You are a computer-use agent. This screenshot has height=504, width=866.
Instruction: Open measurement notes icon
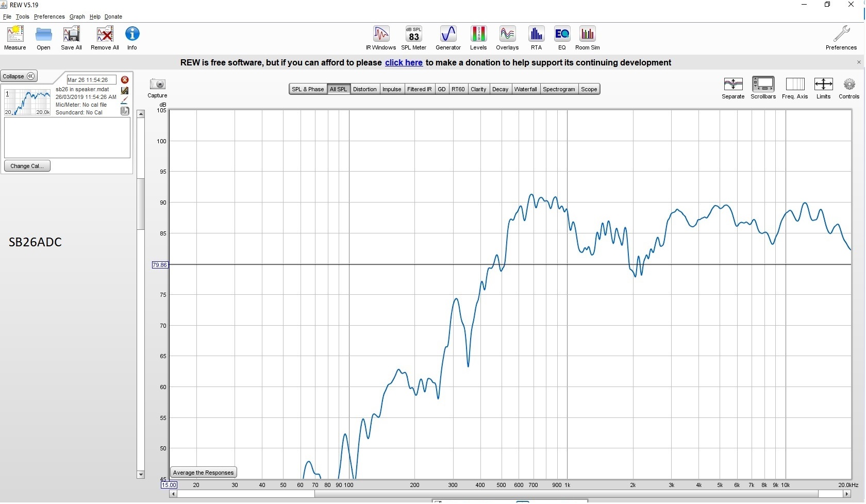(125, 111)
